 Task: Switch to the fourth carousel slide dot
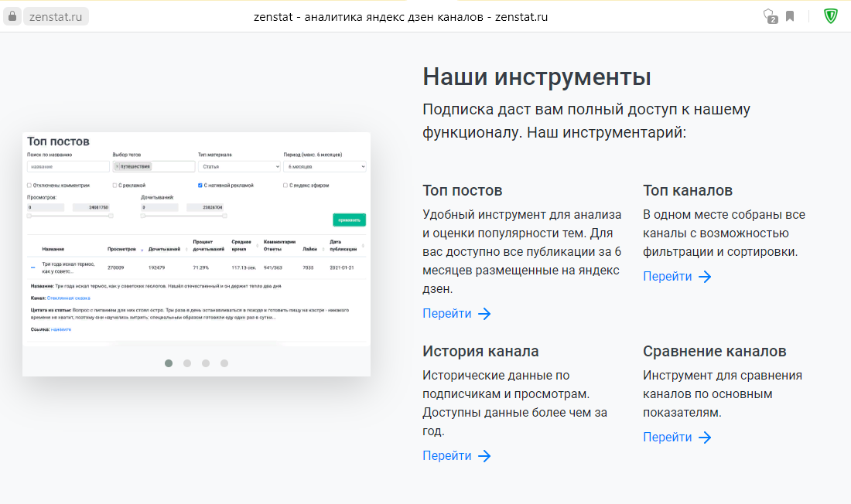(224, 363)
